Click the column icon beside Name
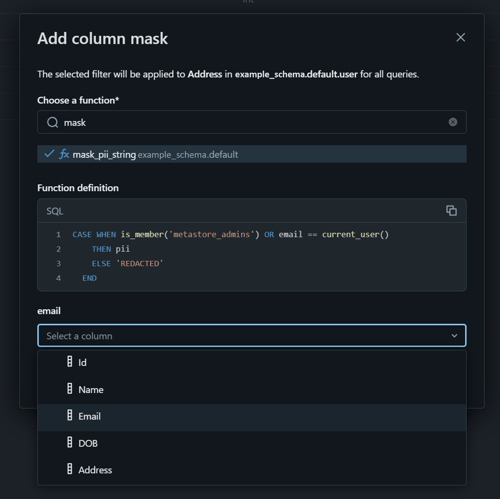Image resolution: width=500 pixels, height=499 pixels. [x=70, y=388]
